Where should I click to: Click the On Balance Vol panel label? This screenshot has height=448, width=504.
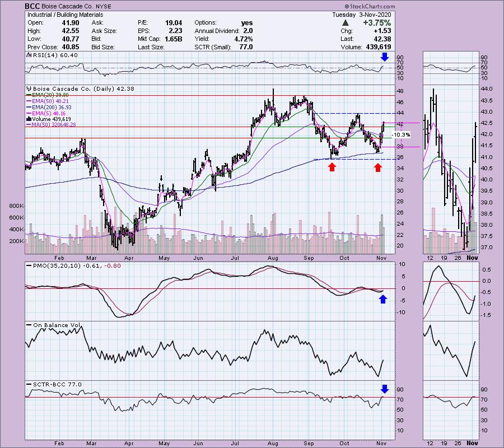click(57, 325)
